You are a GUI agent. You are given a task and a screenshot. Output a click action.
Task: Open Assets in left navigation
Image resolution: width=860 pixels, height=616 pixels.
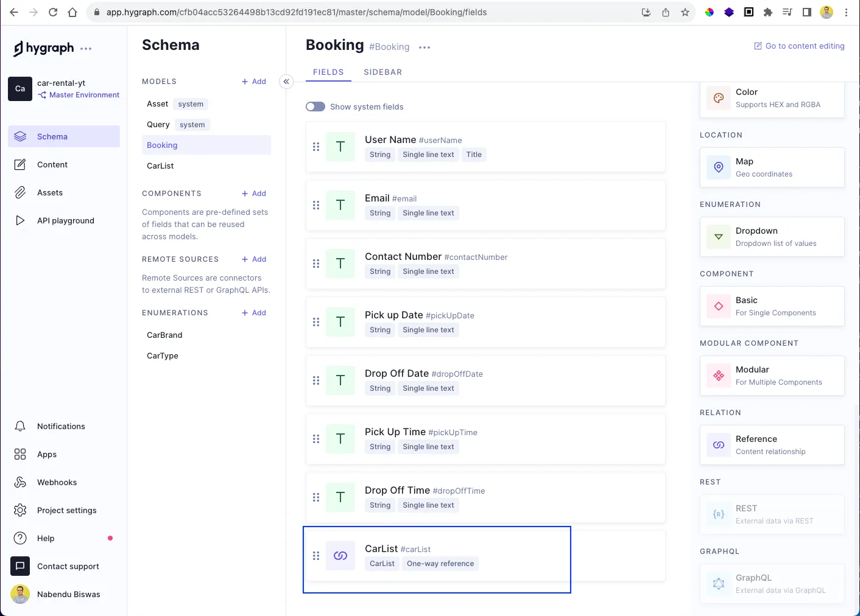[x=64, y=192]
